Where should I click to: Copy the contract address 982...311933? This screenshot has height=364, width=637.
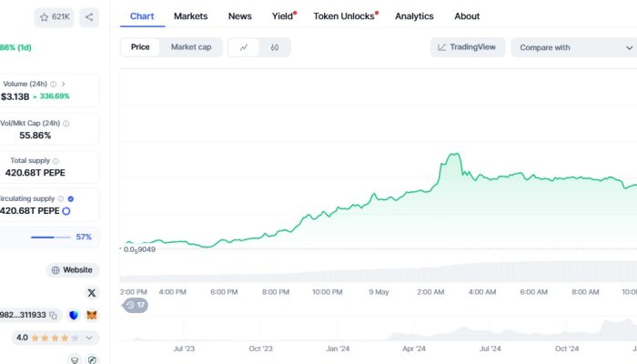[54, 315]
